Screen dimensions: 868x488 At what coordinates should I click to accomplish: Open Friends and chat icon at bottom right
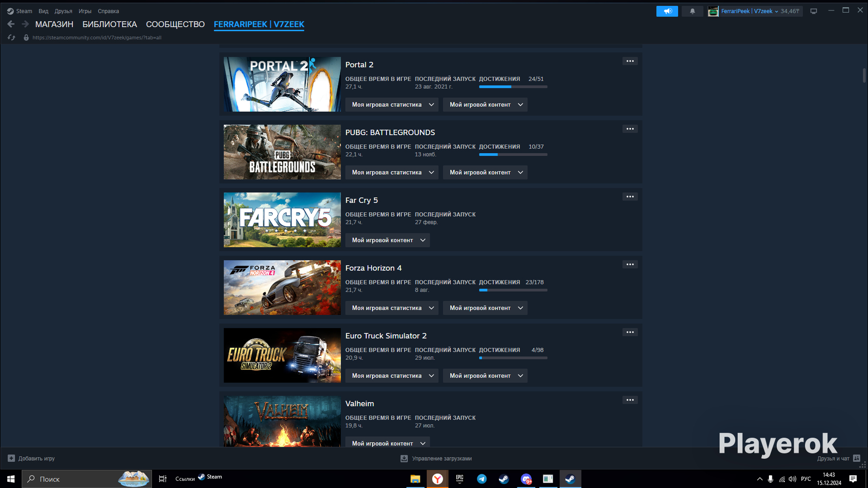click(856, 458)
